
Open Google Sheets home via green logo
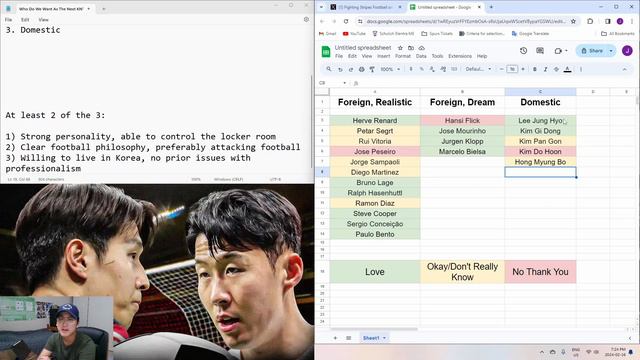(x=326, y=51)
